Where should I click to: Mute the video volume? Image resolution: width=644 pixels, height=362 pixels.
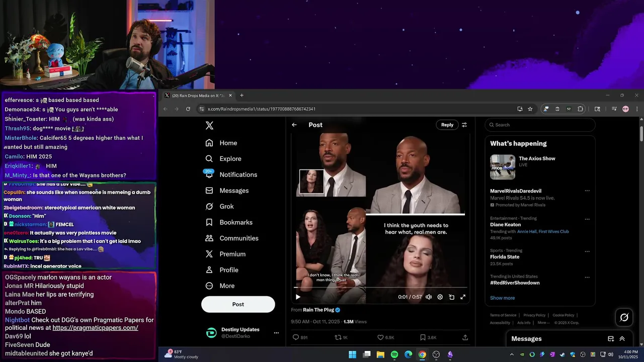coord(429,297)
